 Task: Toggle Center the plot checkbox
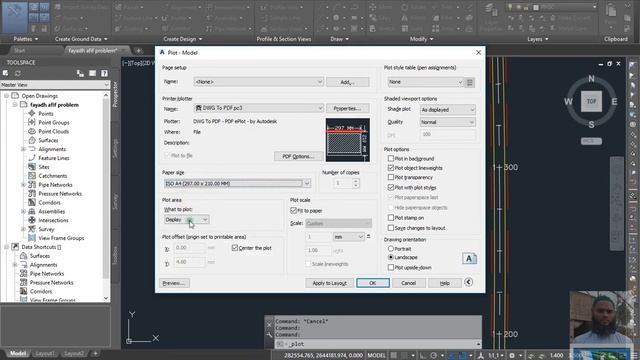pos(235,248)
